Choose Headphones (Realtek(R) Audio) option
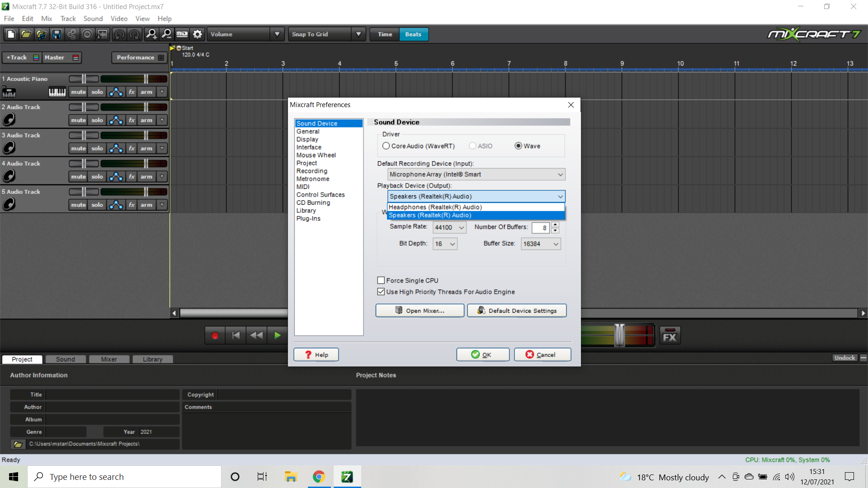The height and width of the screenshot is (488, 868). pyautogui.click(x=476, y=207)
